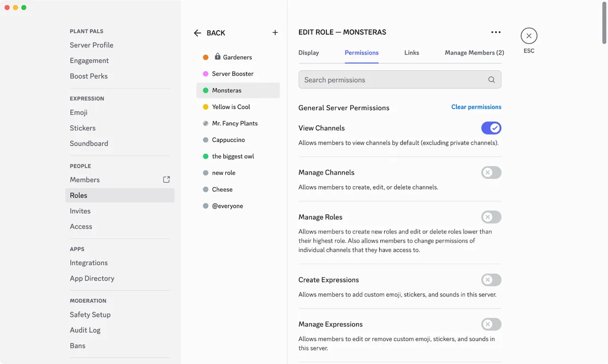608x364 pixels.
Task: Focus the Search permissions field
Action: (400, 80)
